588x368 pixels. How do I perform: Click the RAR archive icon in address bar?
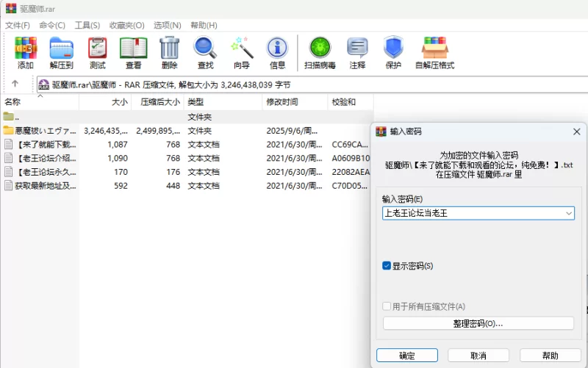44,84
